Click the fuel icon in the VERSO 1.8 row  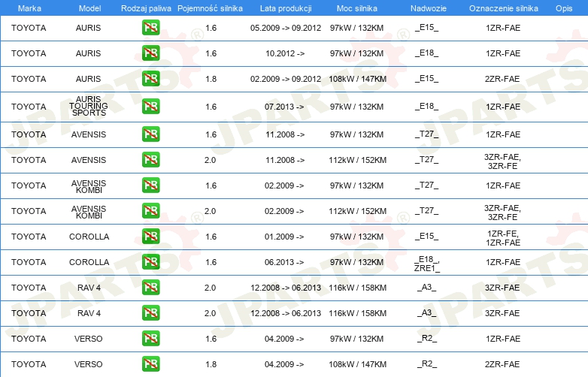150,364
